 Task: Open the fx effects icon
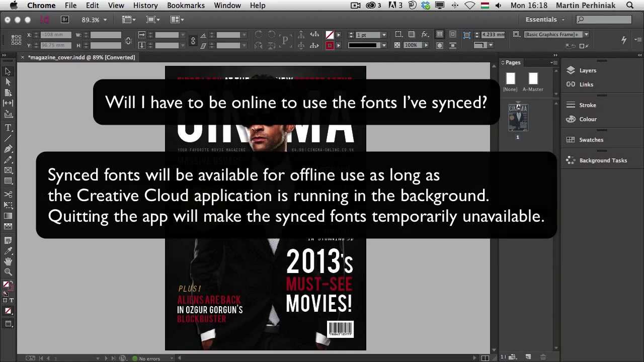click(425, 35)
